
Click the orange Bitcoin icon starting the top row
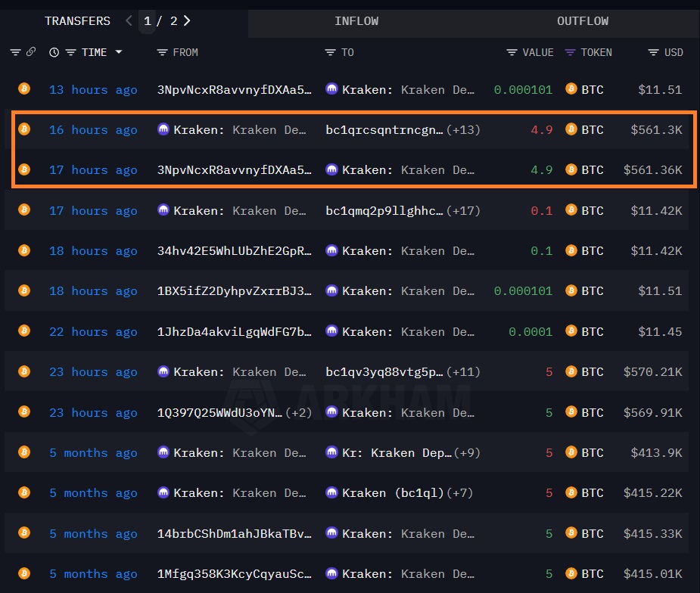[x=23, y=89]
